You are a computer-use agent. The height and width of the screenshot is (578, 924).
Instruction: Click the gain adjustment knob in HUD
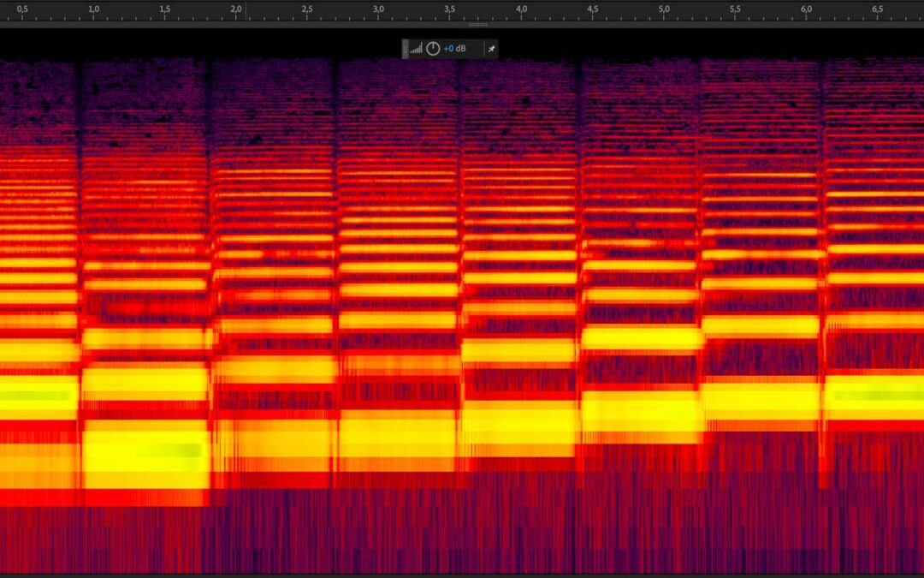point(433,49)
